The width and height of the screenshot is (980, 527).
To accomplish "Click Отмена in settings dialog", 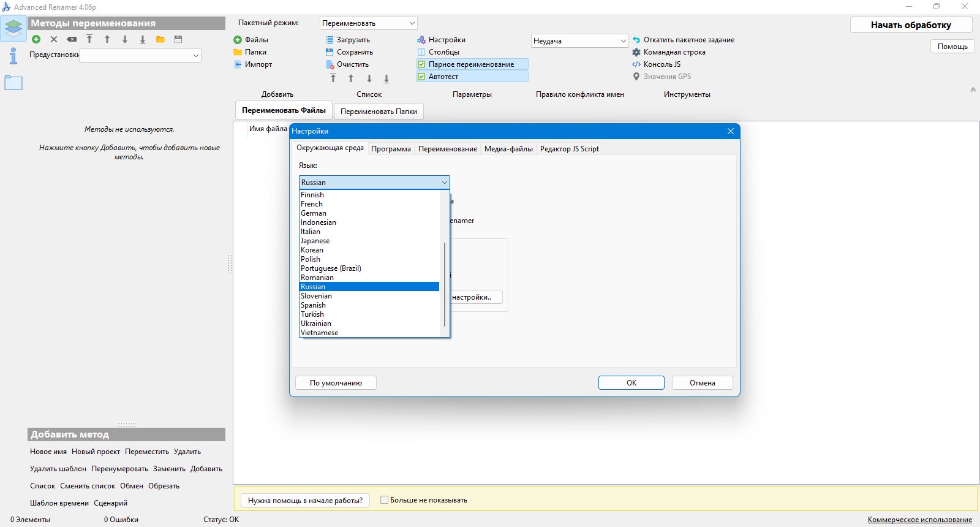I will [x=703, y=383].
